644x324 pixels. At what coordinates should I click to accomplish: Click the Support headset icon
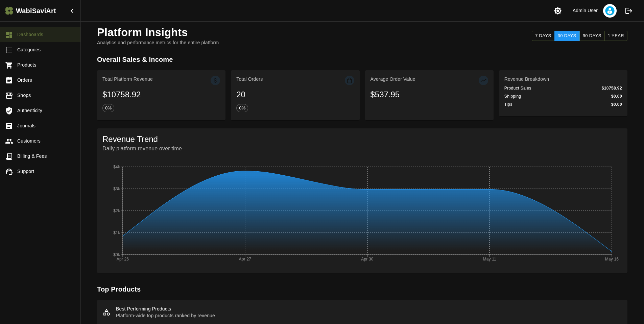click(x=9, y=172)
